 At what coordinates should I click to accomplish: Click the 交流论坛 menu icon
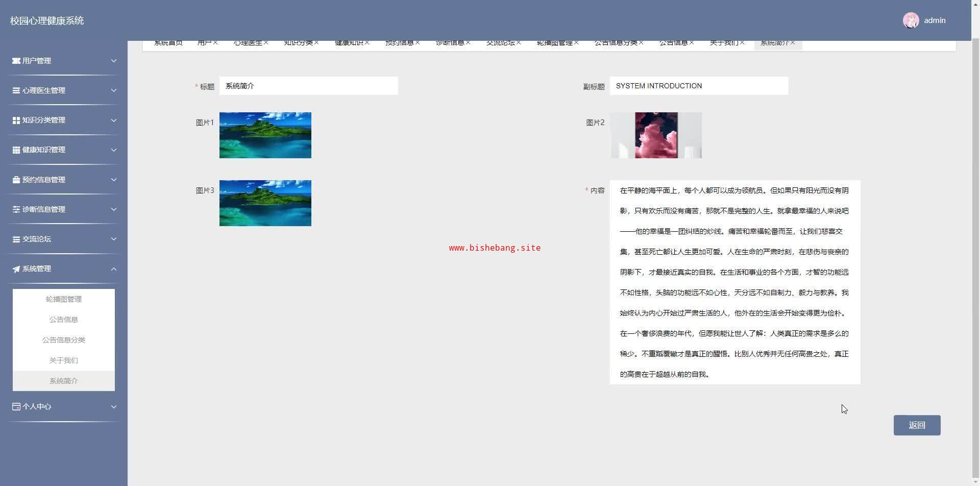pyautogui.click(x=16, y=239)
